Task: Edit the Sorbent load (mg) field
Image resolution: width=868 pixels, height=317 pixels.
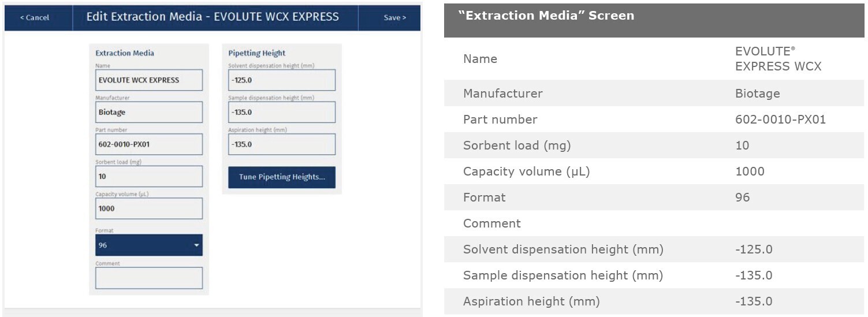Action: click(149, 177)
